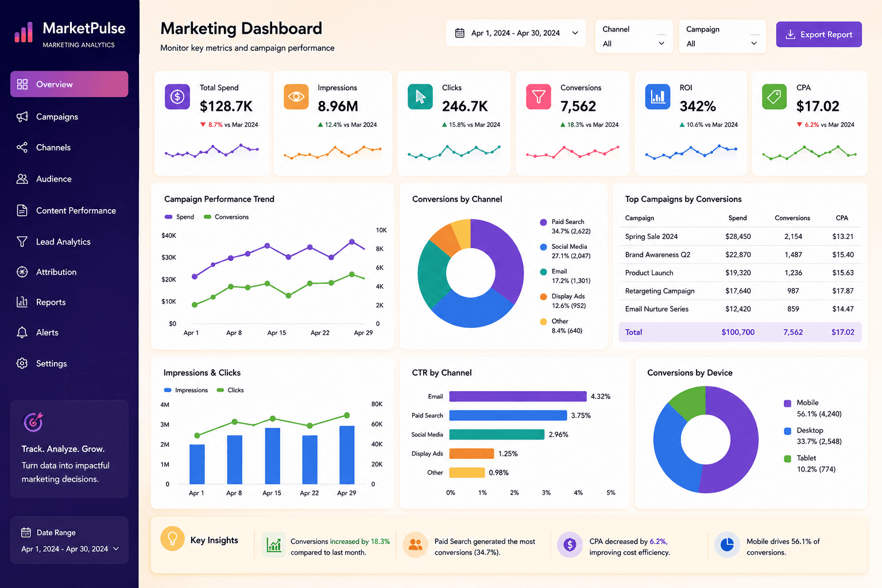Click the Total Spend dollar icon
882x588 pixels.
[177, 96]
